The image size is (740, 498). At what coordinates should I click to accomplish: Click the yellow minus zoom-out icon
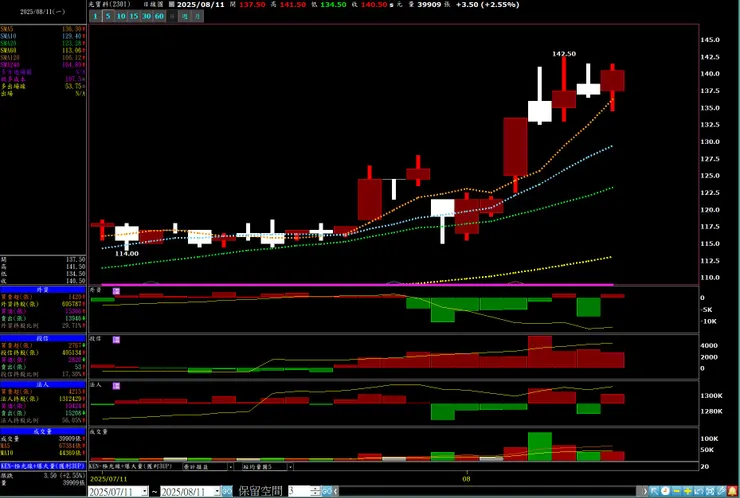[x=676, y=491]
